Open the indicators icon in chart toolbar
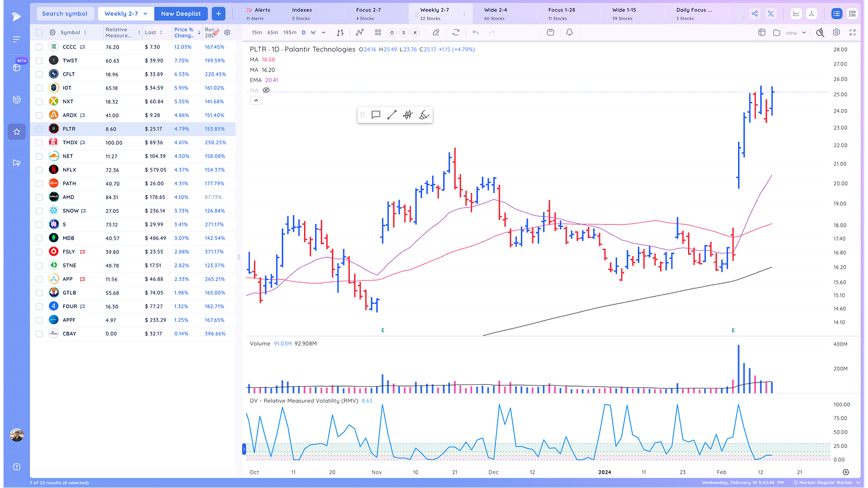Screen dimensions: 868x488 [359, 32]
